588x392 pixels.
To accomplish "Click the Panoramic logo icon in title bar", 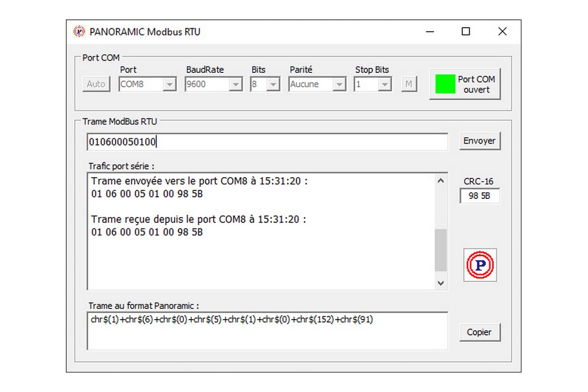I will (x=79, y=32).
